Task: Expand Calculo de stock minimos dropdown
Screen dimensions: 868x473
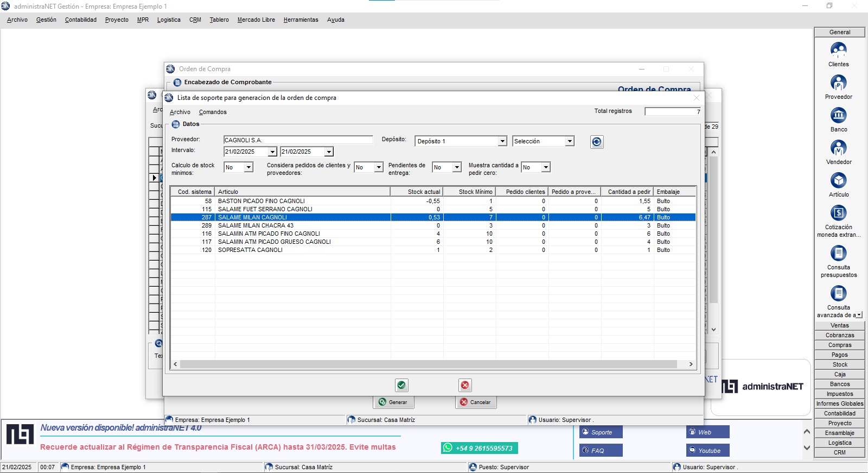Action: tap(248, 167)
